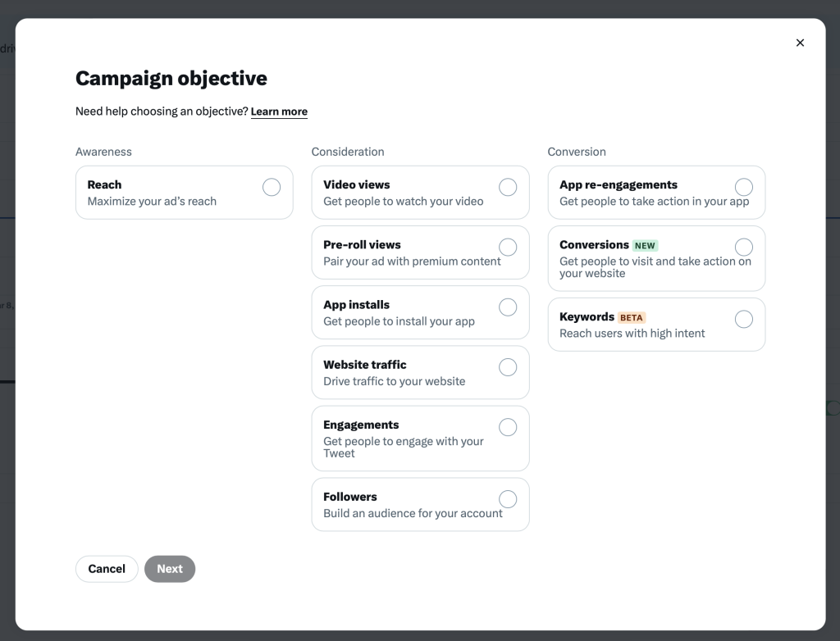Select the Keywords radio button
Image resolution: width=840 pixels, height=641 pixels.
pos(743,319)
